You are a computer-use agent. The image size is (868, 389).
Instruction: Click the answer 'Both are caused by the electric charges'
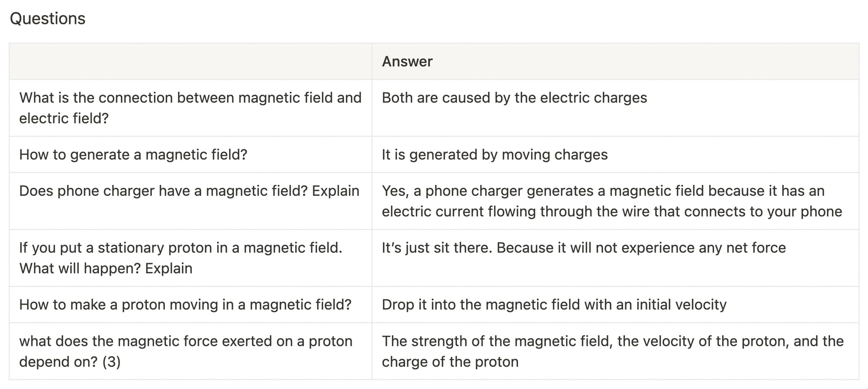615,108
